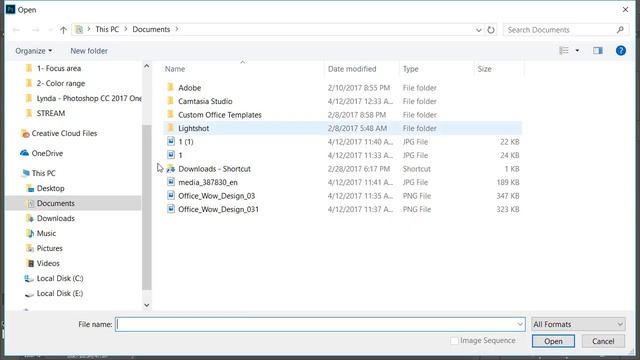Viewport: 640px width, 360px height.
Task: Expand chevron after This PC in breadcrumb
Action: [126, 29]
